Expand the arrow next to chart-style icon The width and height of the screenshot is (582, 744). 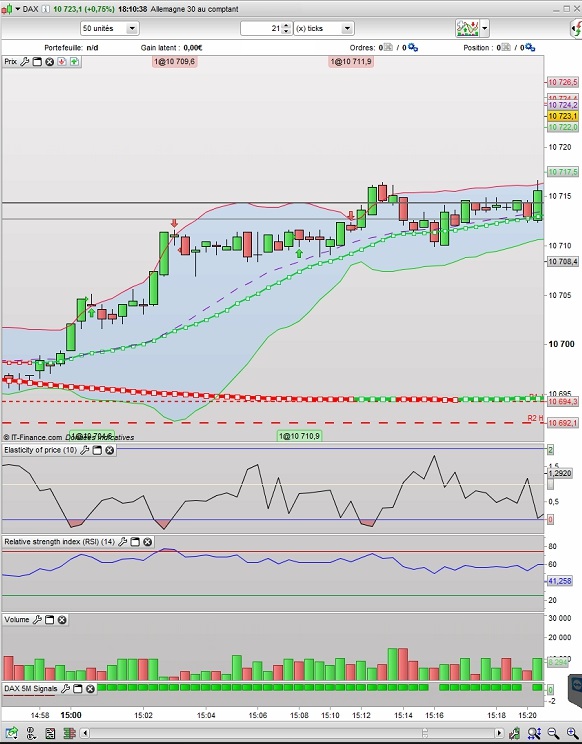point(484,28)
